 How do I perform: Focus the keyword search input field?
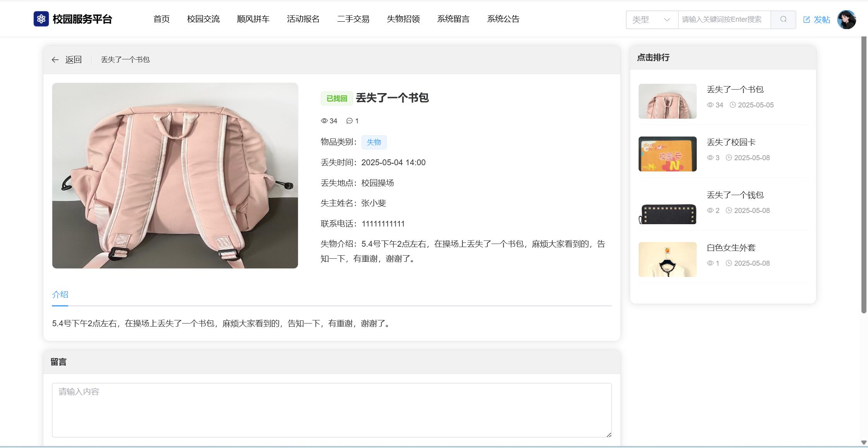[724, 19]
